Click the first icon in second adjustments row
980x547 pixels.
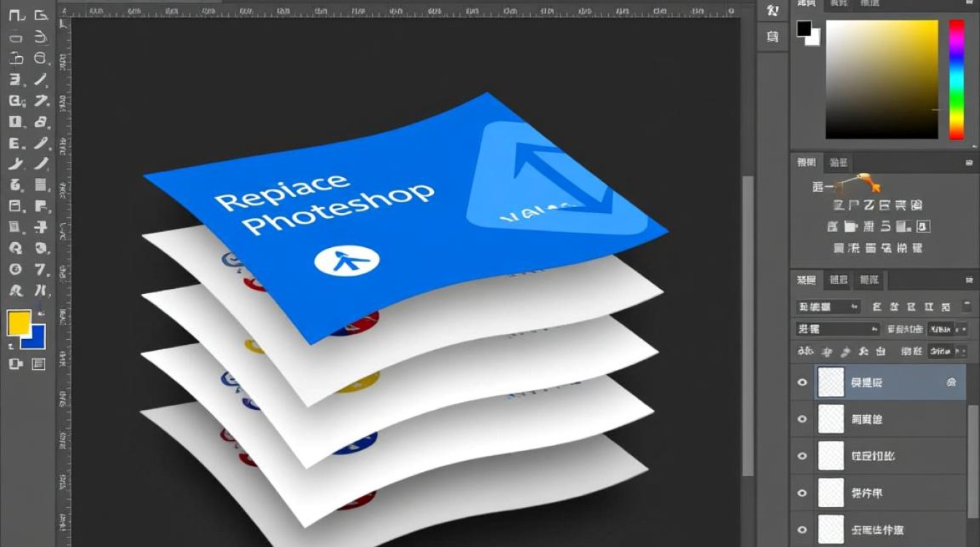[833, 226]
